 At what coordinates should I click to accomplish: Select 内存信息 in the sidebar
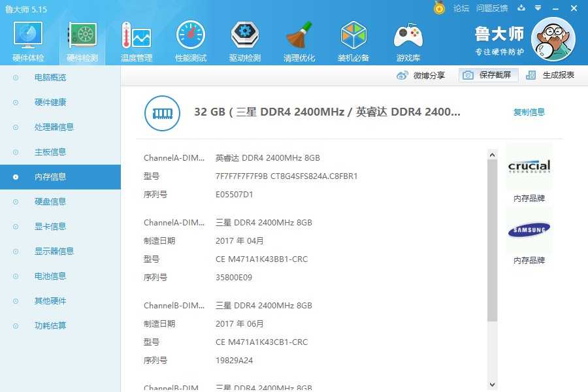click(60, 176)
